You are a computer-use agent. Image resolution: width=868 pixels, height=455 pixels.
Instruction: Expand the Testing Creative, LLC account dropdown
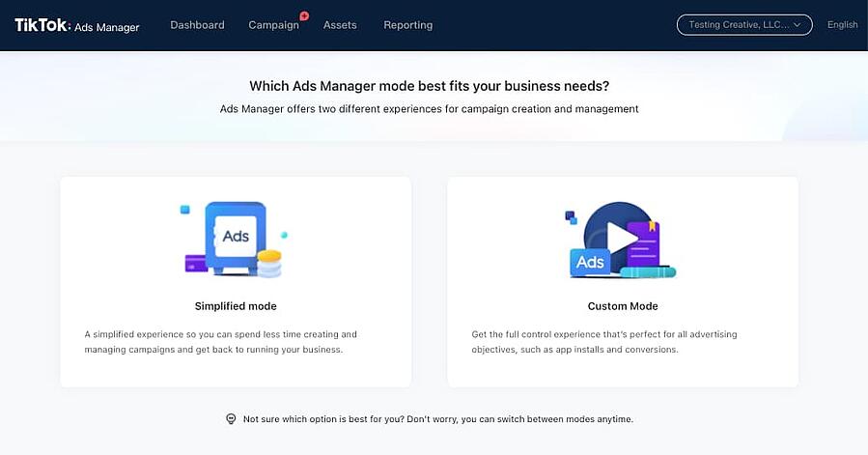[744, 25]
